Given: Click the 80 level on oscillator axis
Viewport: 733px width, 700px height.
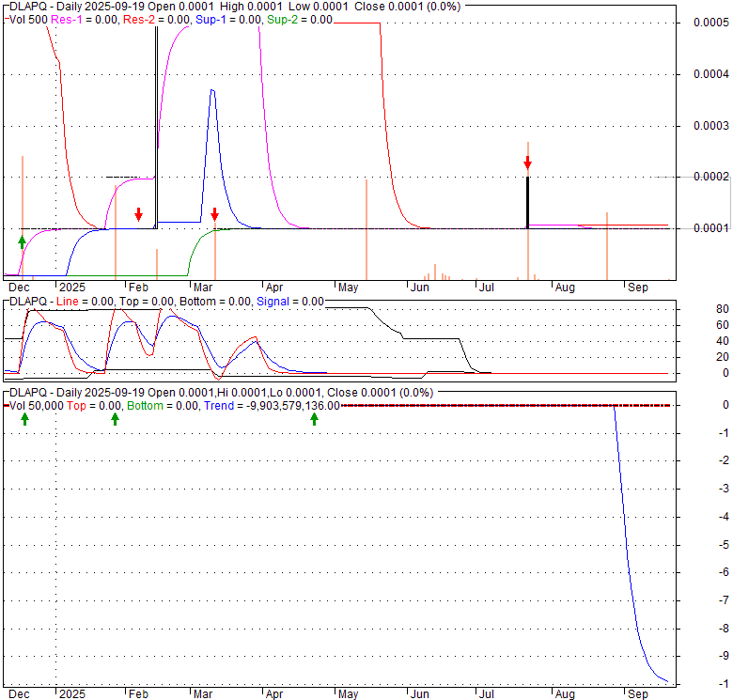Looking at the screenshot, I should (696, 309).
